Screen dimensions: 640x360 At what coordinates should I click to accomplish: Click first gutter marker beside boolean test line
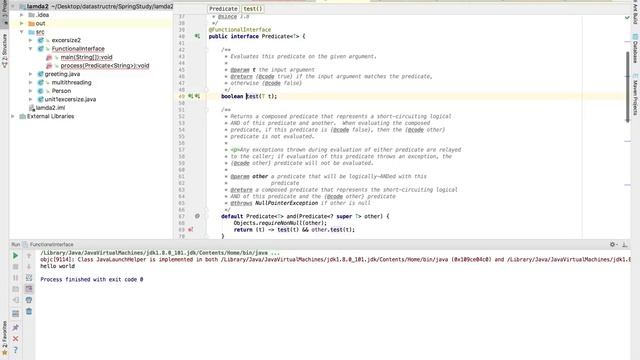[x=191, y=96]
